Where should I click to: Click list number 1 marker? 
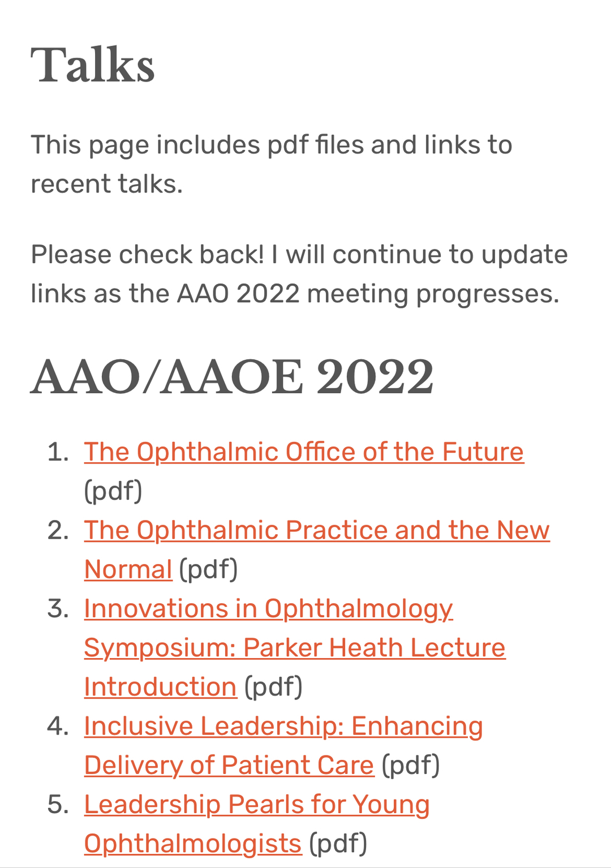click(x=58, y=452)
